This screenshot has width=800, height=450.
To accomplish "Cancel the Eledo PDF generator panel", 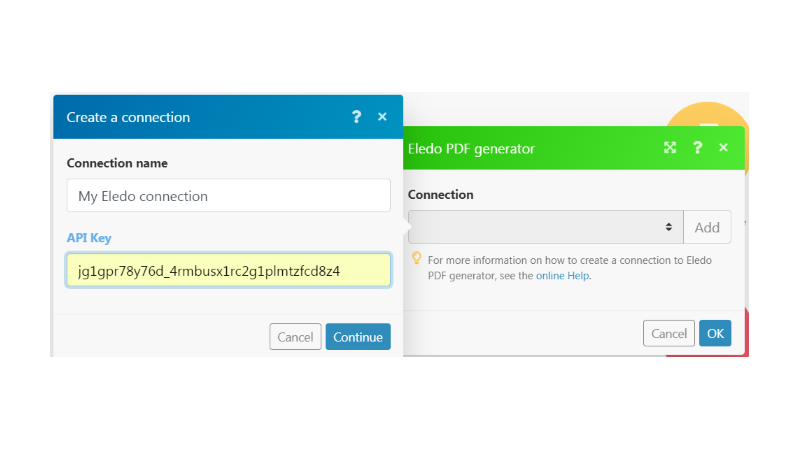I will 669,333.
